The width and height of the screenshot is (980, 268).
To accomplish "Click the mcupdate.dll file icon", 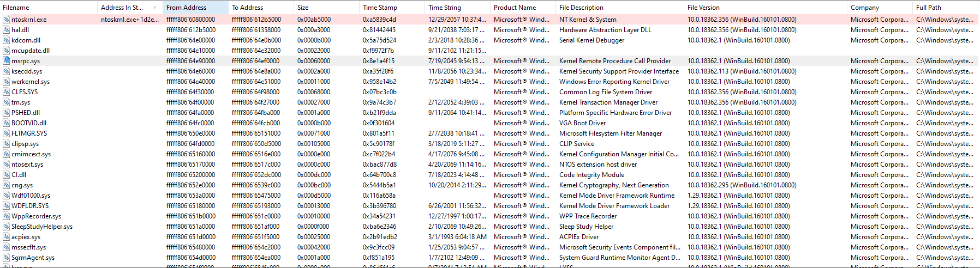I will (x=6, y=51).
